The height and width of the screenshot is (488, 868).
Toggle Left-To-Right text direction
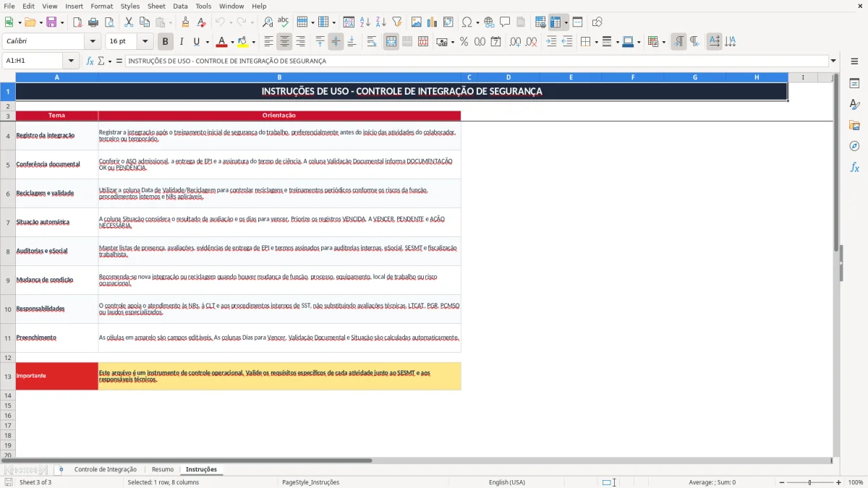[678, 42]
